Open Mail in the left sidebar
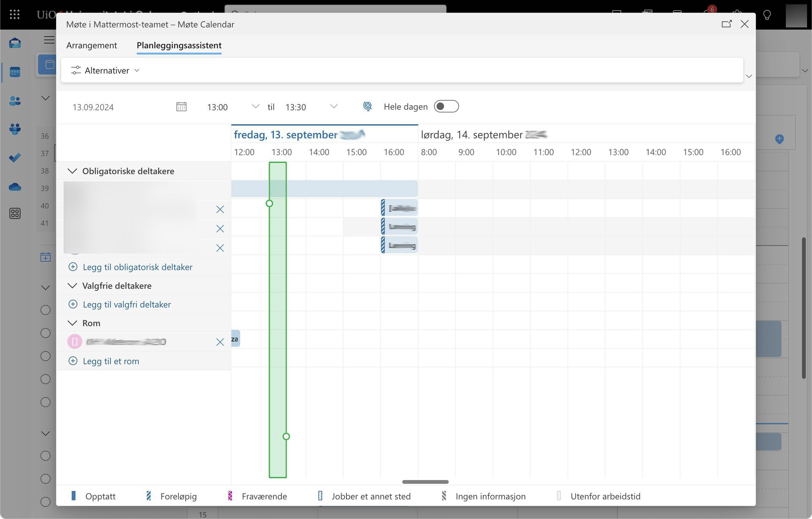The width and height of the screenshot is (812, 519). (x=15, y=43)
